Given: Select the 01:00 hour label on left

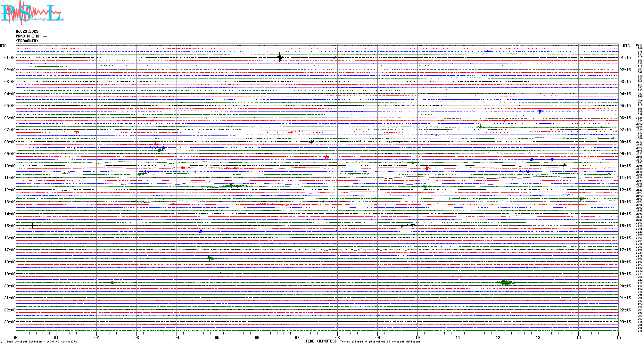Looking at the screenshot, I should point(10,58).
